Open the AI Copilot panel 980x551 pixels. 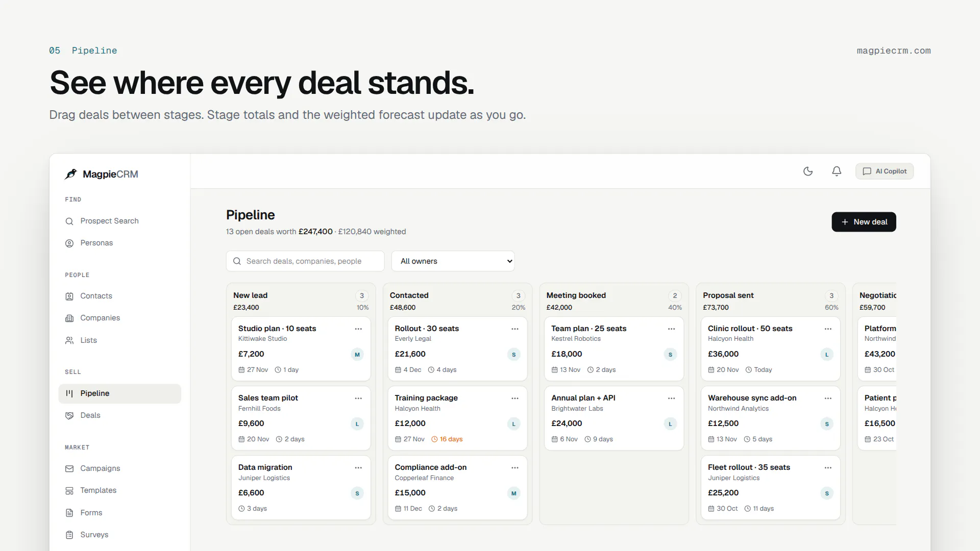(x=885, y=171)
